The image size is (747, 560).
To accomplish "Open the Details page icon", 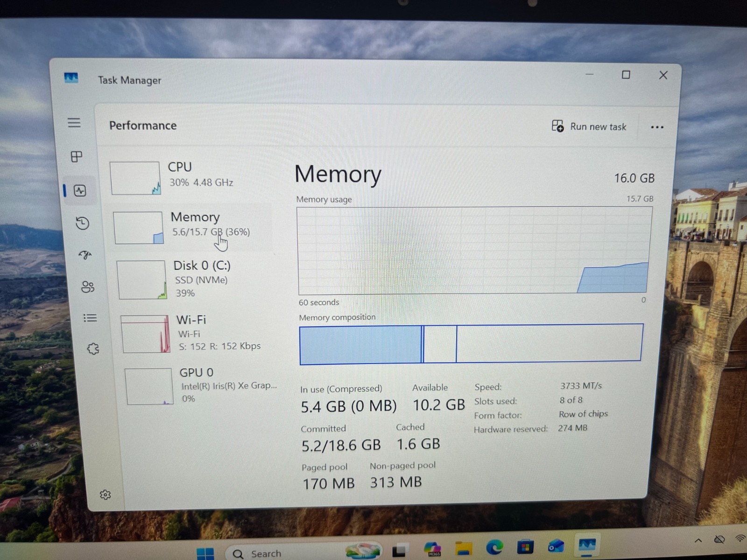I will coord(90,318).
